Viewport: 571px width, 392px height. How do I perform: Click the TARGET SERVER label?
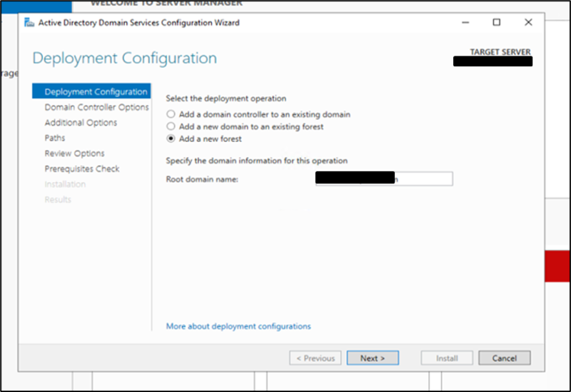[500, 51]
